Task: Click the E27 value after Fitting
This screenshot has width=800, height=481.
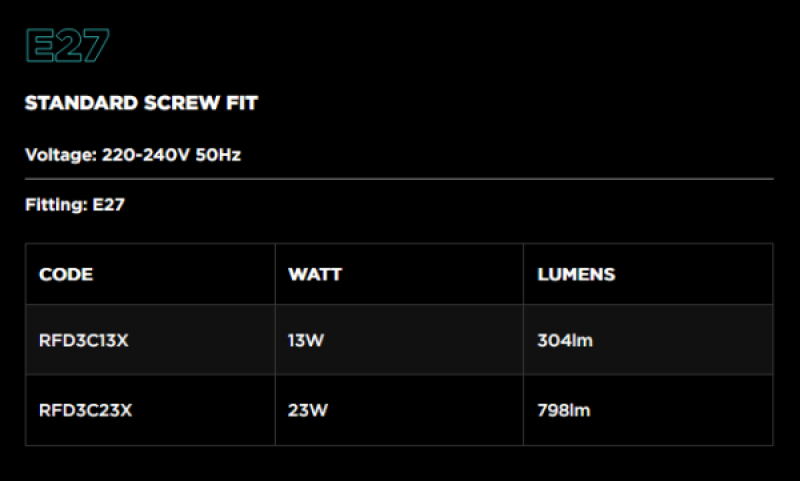Action: click(108, 205)
